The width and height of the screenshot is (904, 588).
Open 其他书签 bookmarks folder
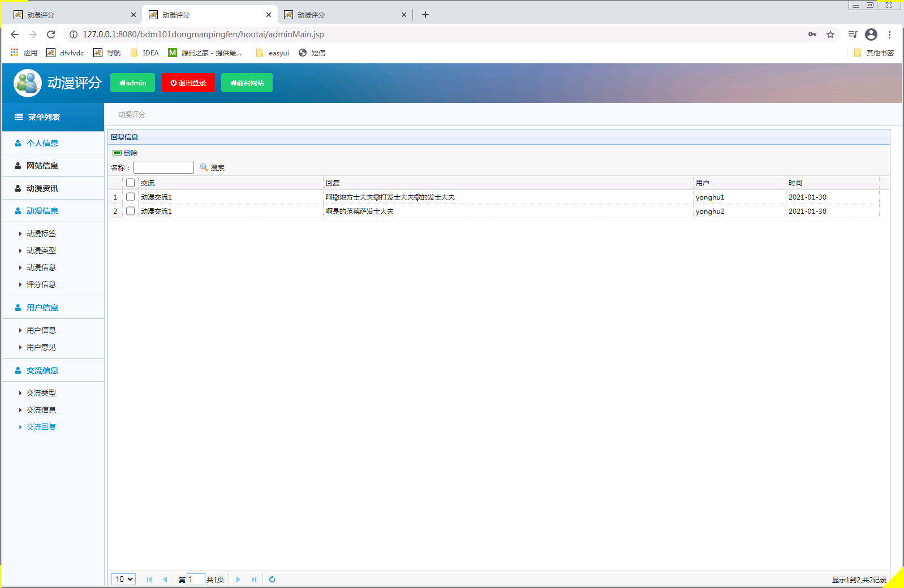[874, 53]
